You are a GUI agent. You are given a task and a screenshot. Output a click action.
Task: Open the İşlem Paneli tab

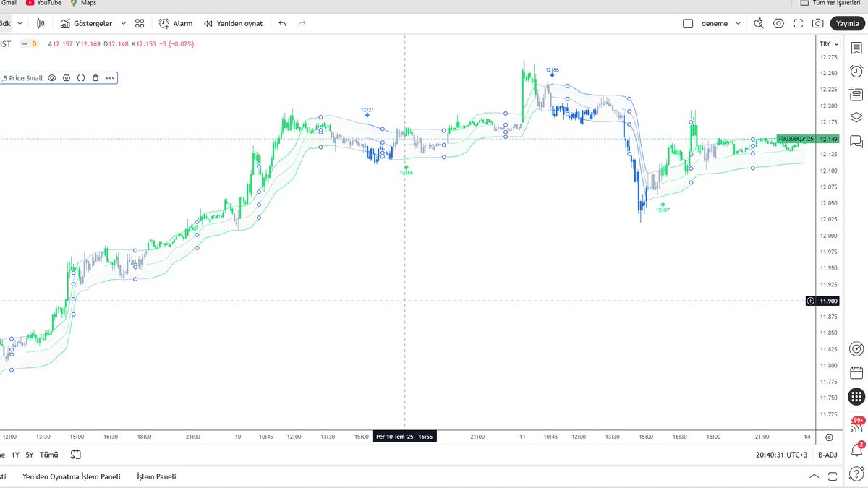156,477
